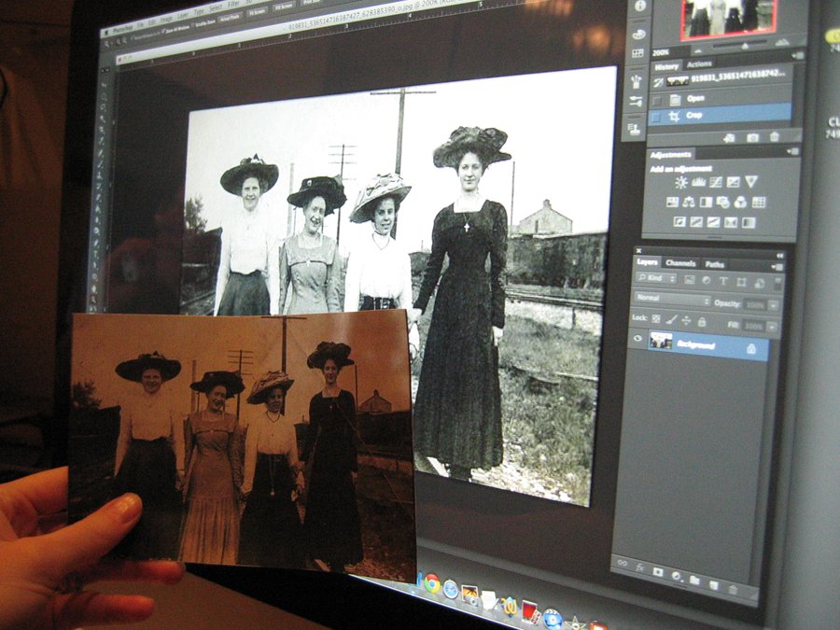Toggle history brush source for Open state

657,100
